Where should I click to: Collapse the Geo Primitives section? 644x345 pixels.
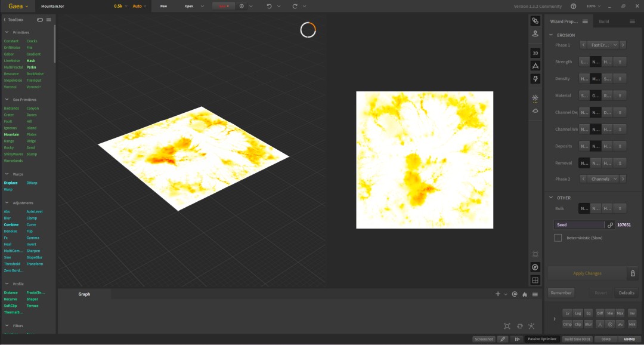(x=7, y=100)
